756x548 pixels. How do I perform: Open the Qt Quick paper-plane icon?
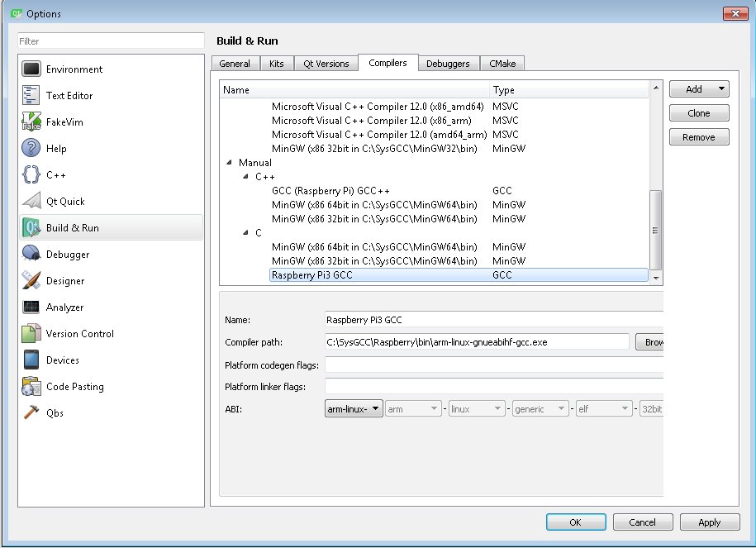pos(31,201)
